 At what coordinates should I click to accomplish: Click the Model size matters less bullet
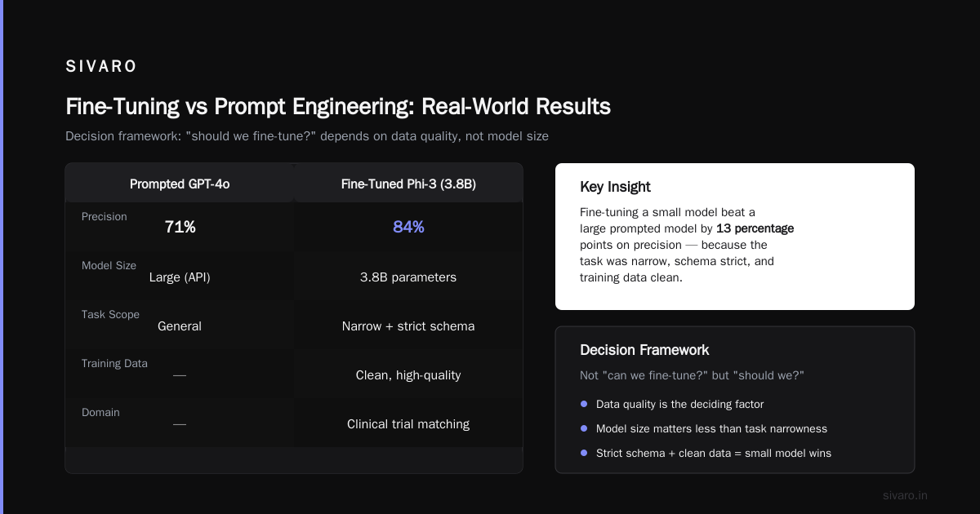click(x=711, y=428)
